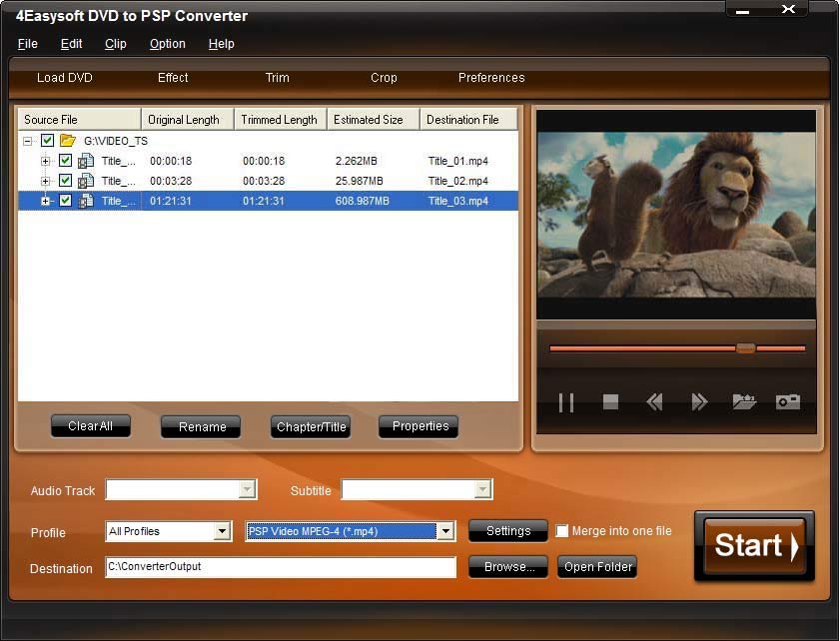840x641 pixels.
Task: Take a snapshot with camera icon
Action: pyautogui.click(x=788, y=402)
